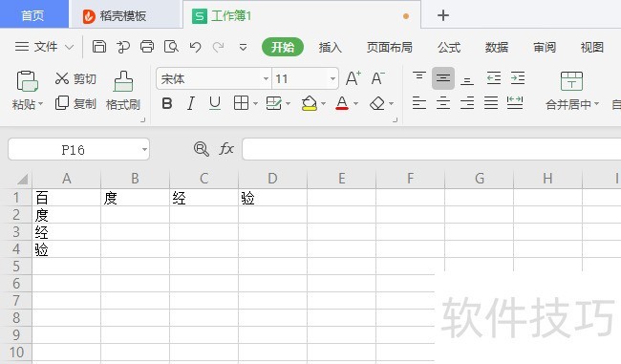Open the 数据 ribbon tab

point(497,47)
